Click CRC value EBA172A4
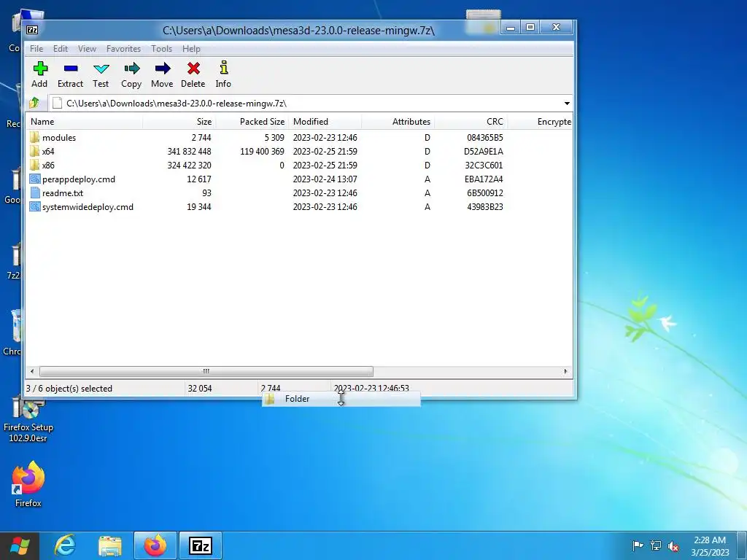The image size is (747, 560). point(484,179)
